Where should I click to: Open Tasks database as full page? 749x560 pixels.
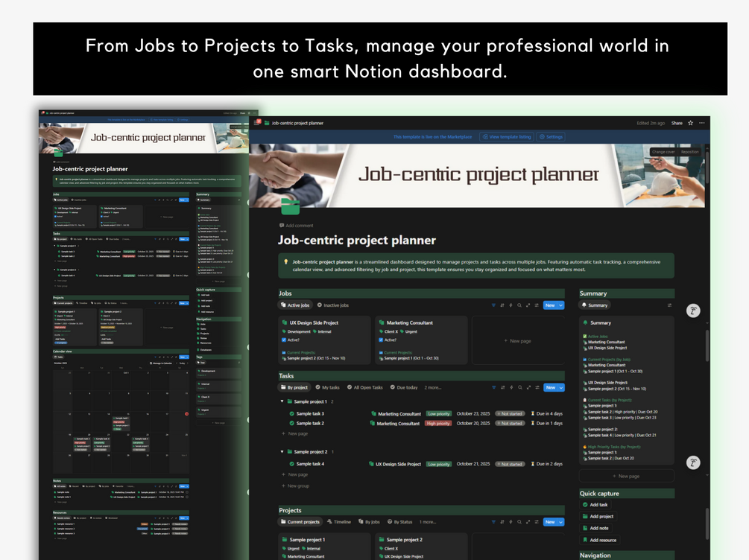528,388
